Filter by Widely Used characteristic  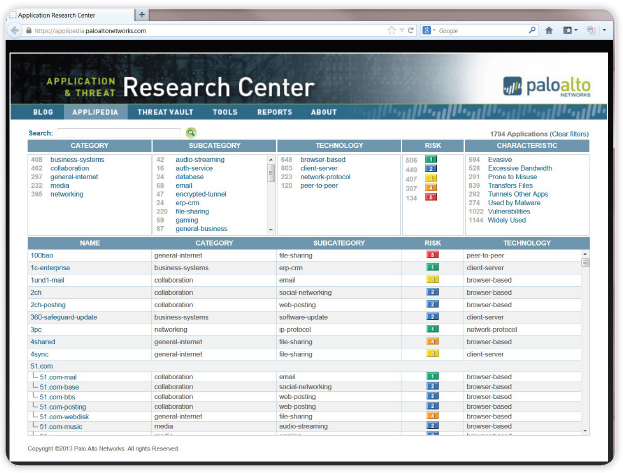(507, 220)
